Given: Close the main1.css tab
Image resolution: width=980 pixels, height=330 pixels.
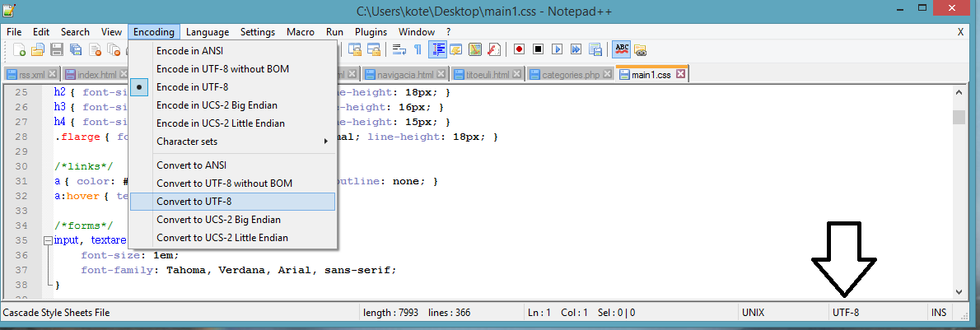Looking at the screenshot, I should (x=680, y=75).
